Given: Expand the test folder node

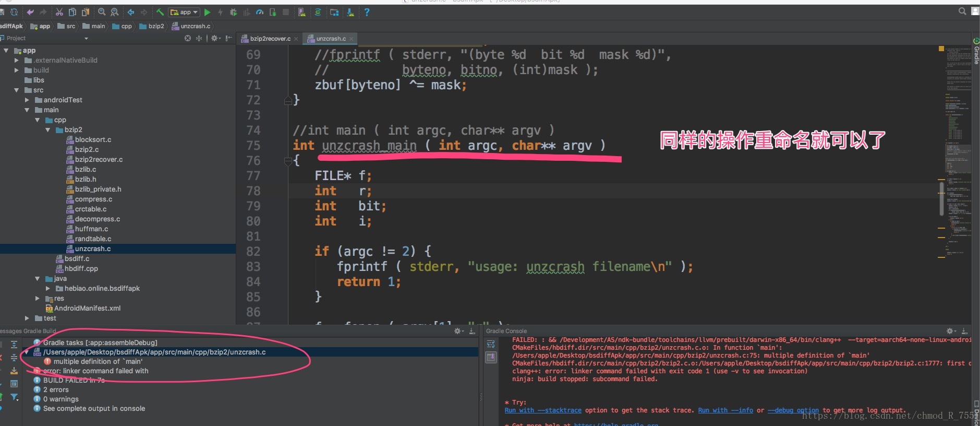Looking at the screenshot, I should coord(27,318).
